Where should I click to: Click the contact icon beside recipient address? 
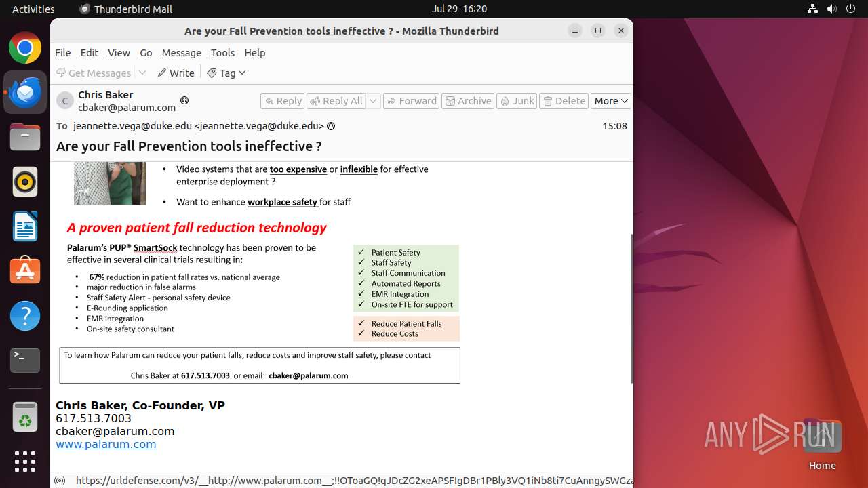(x=331, y=126)
